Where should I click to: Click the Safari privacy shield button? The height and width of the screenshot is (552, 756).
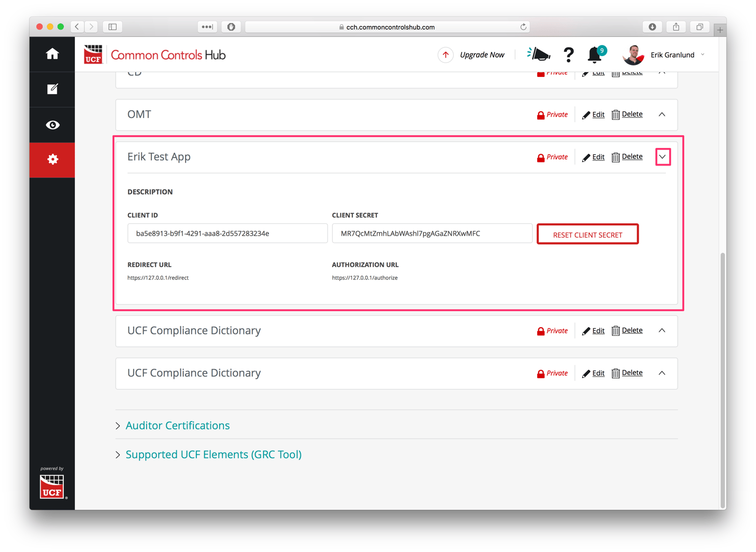pyautogui.click(x=231, y=26)
